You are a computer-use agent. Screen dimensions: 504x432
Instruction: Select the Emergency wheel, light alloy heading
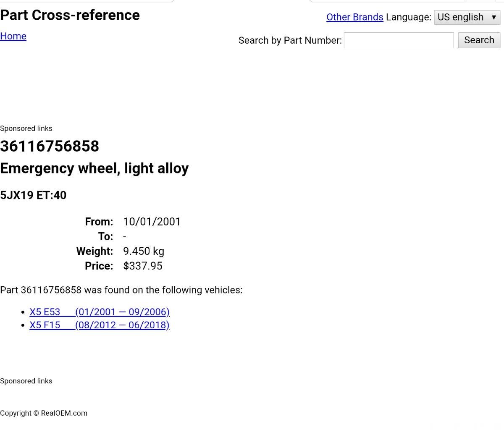(94, 168)
